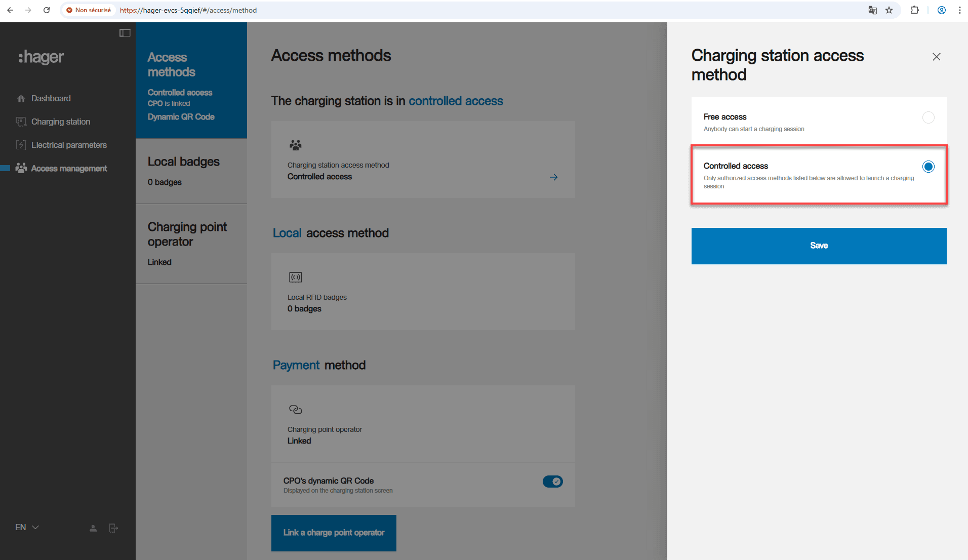
Task: Click the user profile icon in sidebar footer
Action: (93, 528)
